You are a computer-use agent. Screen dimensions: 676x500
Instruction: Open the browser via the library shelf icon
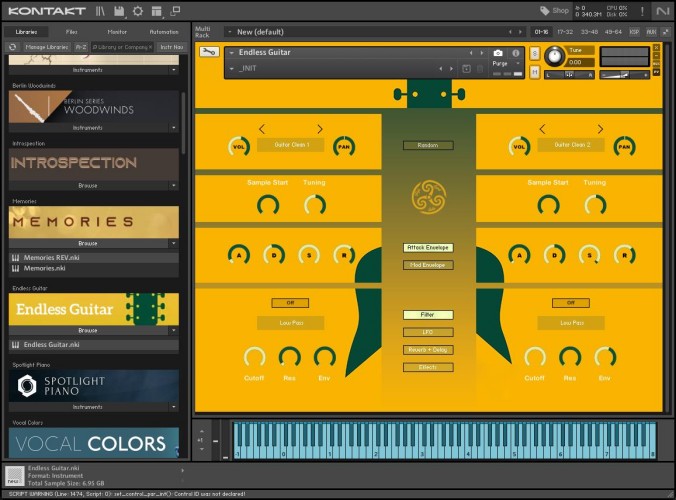click(x=100, y=11)
